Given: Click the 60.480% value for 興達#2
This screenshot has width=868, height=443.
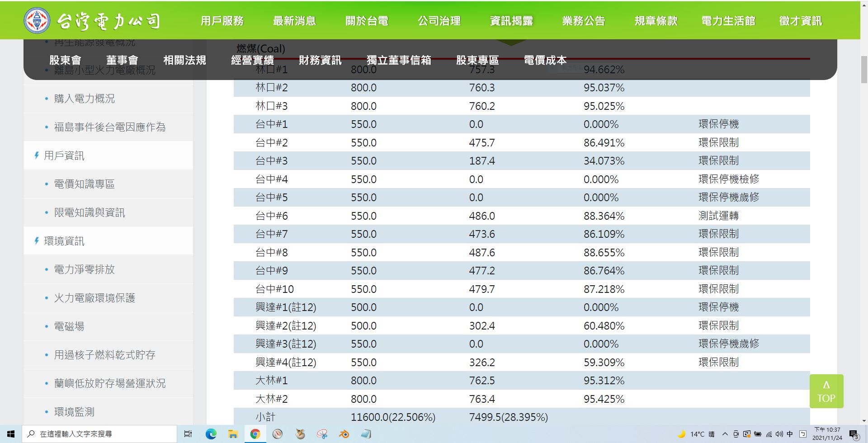Looking at the screenshot, I should pos(604,325).
